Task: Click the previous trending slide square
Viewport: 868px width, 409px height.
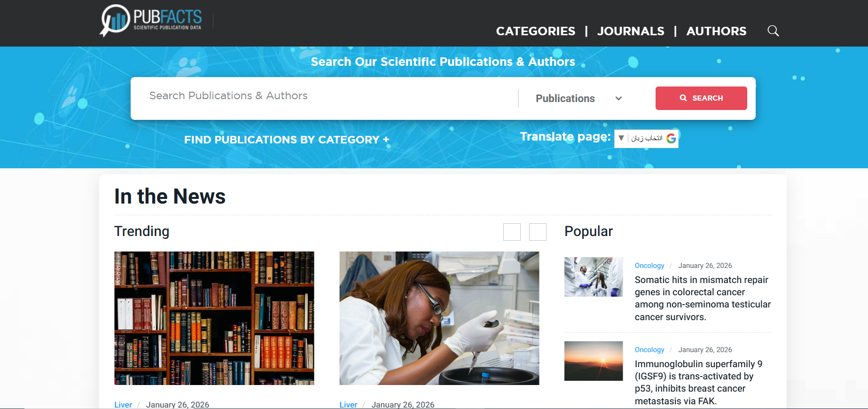Action: click(x=512, y=232)
